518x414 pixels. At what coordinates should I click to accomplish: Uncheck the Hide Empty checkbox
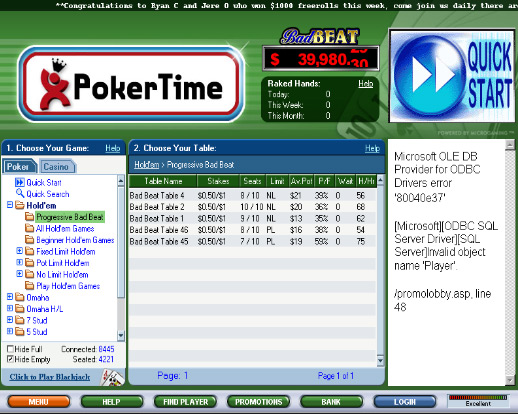(x=10, y=359)
